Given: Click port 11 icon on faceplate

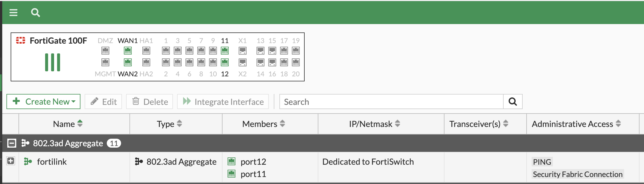Looking at the screenshot, I should pos(225,51).
